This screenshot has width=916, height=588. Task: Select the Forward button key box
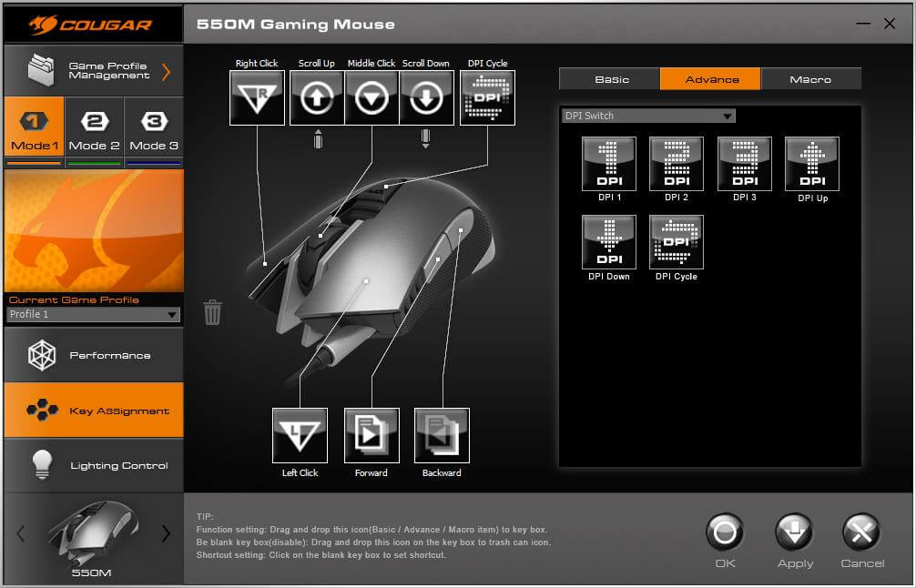[371, 435]
